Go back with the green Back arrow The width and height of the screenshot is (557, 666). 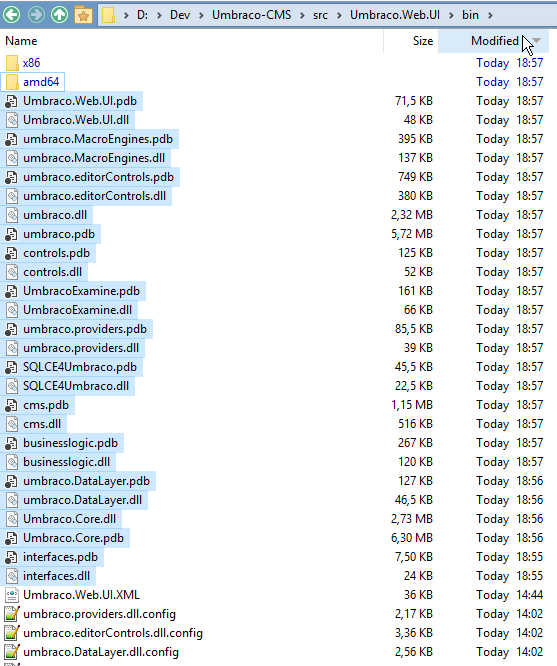pos(12,15)
